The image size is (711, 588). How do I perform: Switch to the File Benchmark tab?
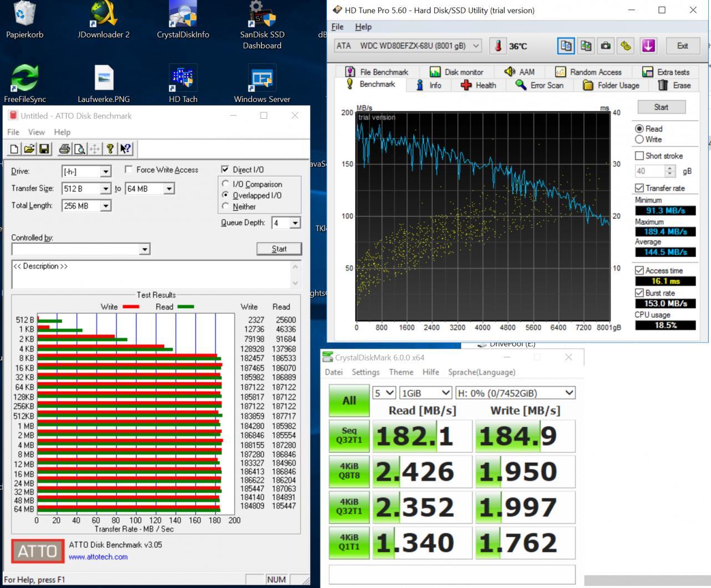pyautogui.click(x=377, y=72)
